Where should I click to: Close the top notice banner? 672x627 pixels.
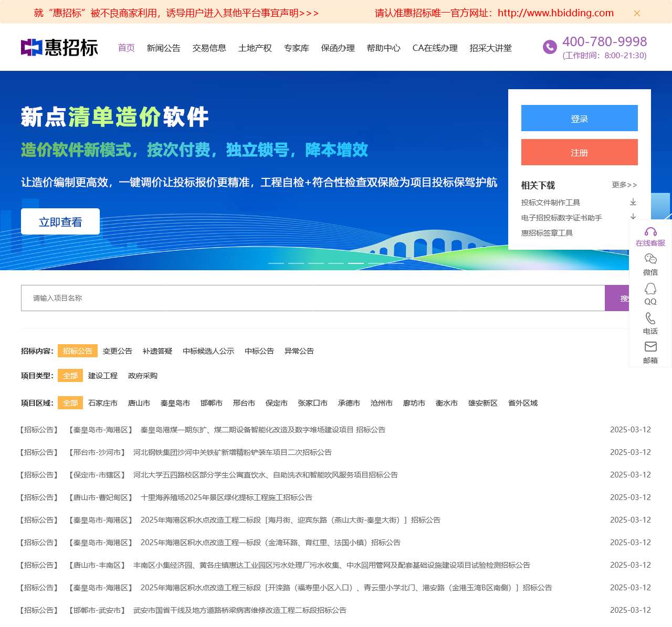[x=637, y=13]
